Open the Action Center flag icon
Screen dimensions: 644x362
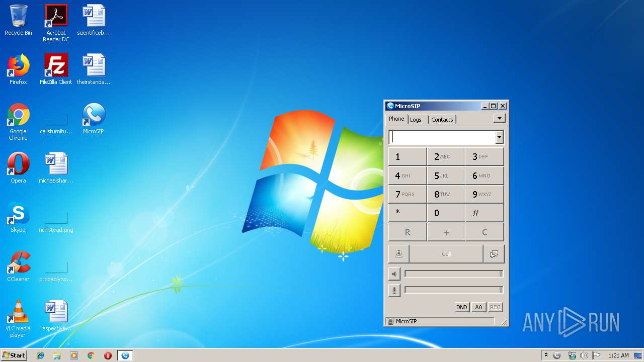point(596,355)
